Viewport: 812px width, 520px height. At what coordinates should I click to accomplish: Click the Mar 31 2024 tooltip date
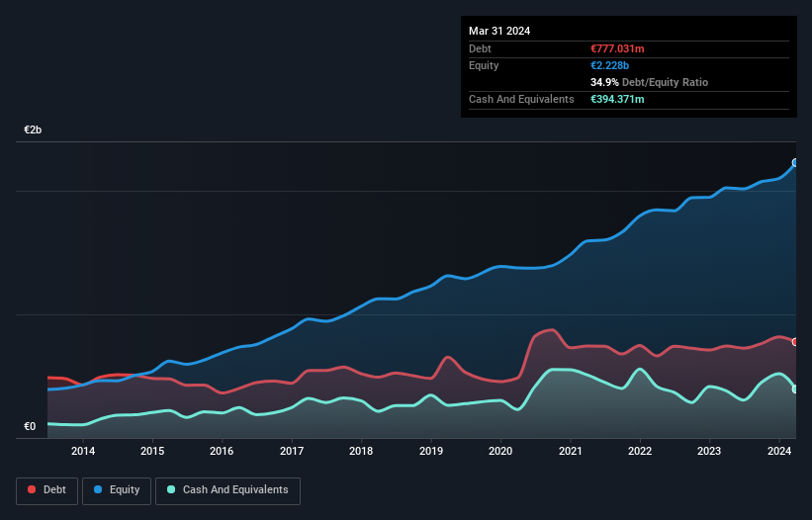pos(499,31)
